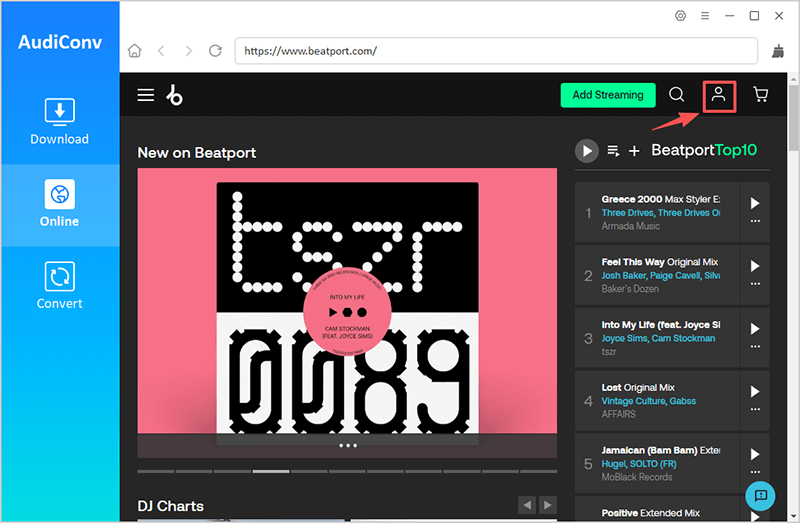
Task: Open Greece 2000 track title
Action: coord(661,200)
